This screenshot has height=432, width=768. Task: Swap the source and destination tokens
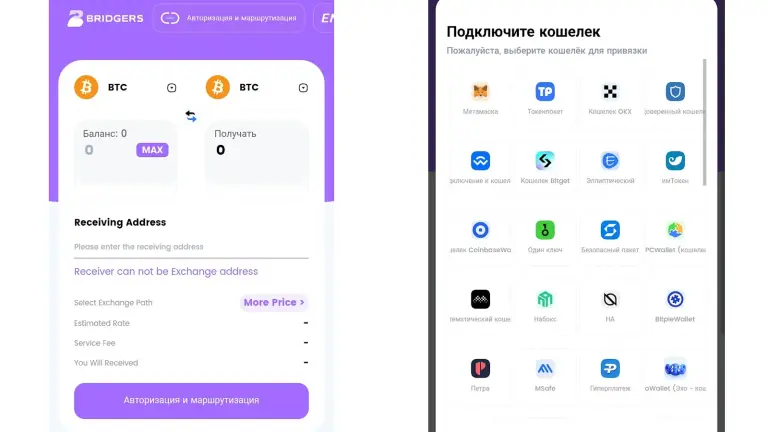tap(191, 116)
